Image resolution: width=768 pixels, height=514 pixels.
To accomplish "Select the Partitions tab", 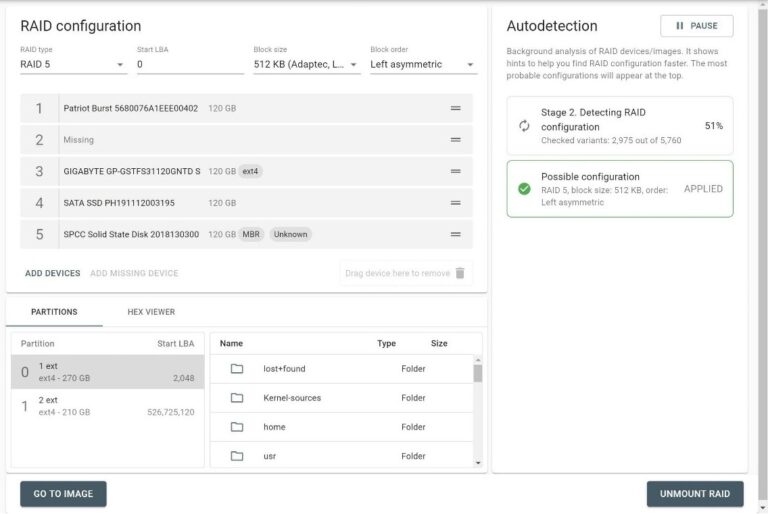I will pyautogui.click(x=54, y=312).
